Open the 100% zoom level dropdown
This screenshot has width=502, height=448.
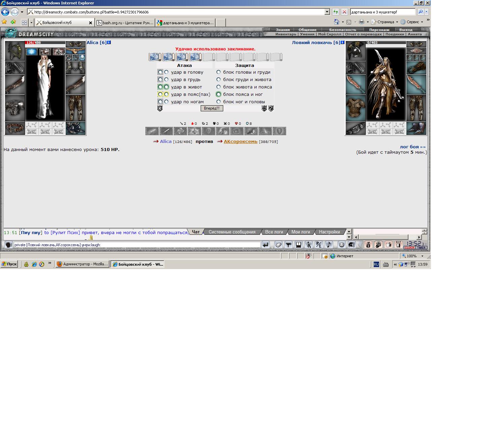point(422,256)
